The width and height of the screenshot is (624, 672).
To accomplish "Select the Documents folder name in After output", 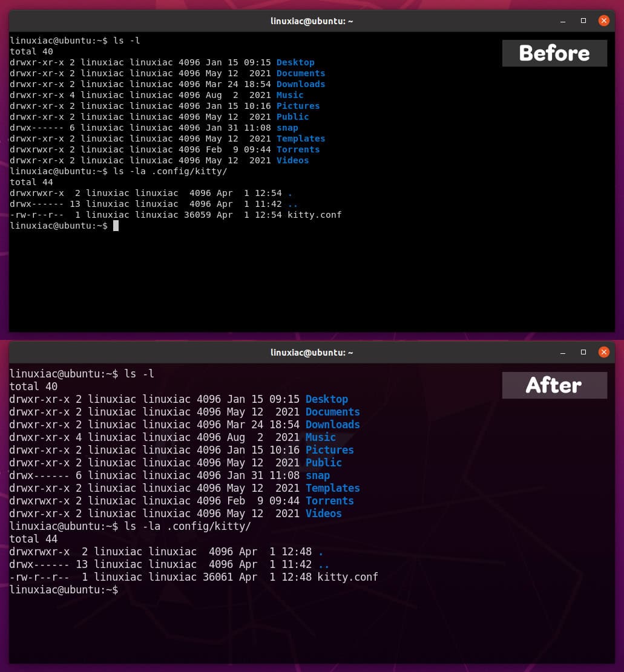I will (332, 412).
